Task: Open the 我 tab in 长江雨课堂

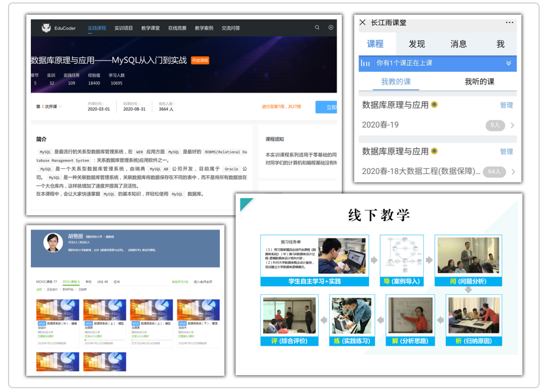Action: pos(500,44)
